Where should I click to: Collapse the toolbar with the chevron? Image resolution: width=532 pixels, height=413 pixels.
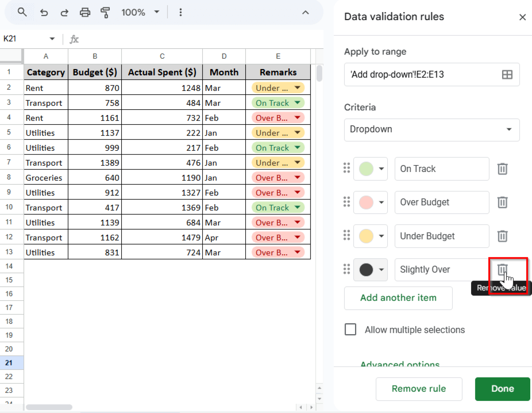pyautogui.click(x=305, y=12)
